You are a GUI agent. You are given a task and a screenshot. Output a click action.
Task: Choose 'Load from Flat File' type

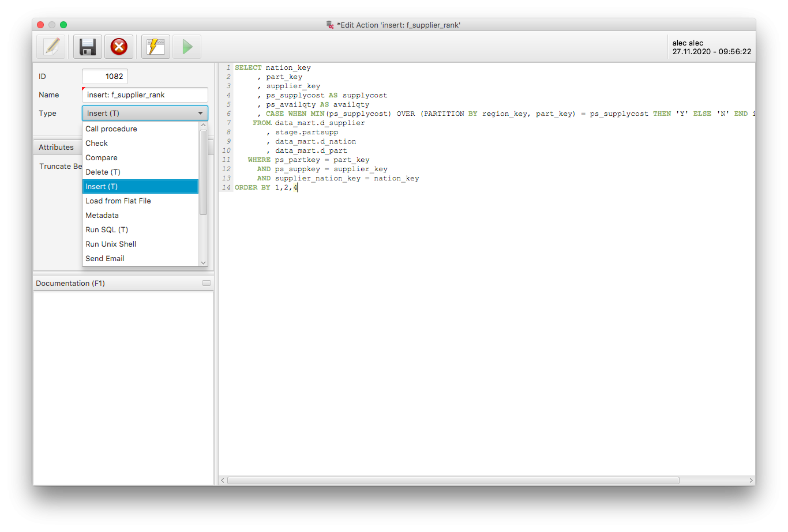(118, 201)
